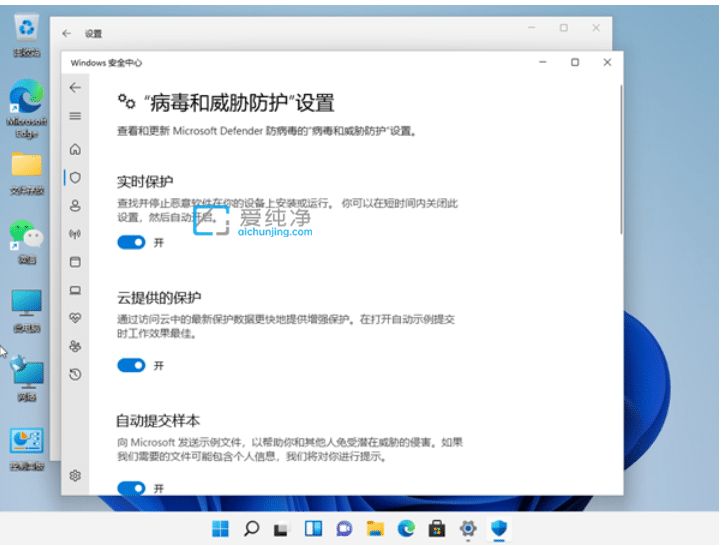722x547 pixels.
Task: Open This PC desktop icon
Action: (27, 311)
